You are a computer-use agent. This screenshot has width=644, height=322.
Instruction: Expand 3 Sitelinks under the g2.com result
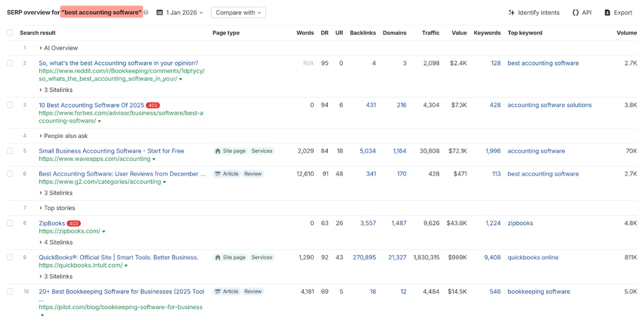pyautogui.click(x=56, y=193)
